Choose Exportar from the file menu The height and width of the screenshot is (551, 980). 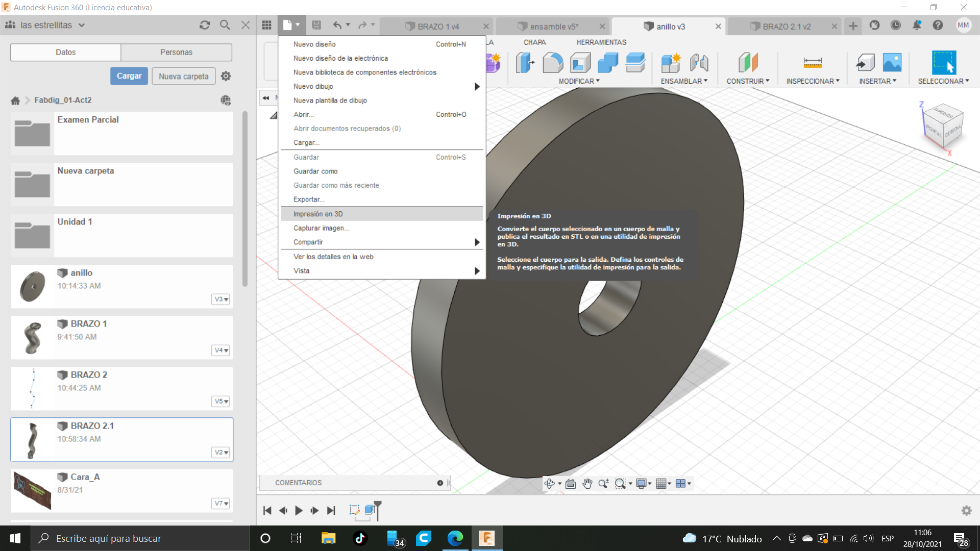click(x=308, y=199)
